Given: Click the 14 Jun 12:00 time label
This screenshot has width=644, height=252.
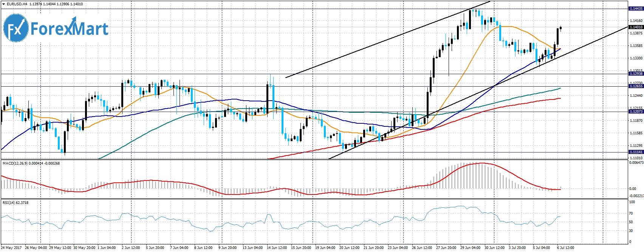Looking at the screenshot, I should pyautogui.click(x=277, y=248).
